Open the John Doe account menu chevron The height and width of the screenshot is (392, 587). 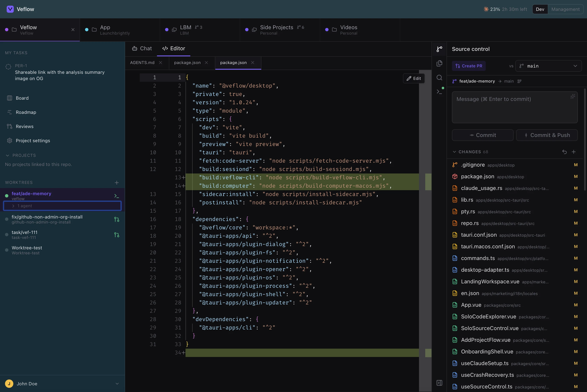click(117, 383)
